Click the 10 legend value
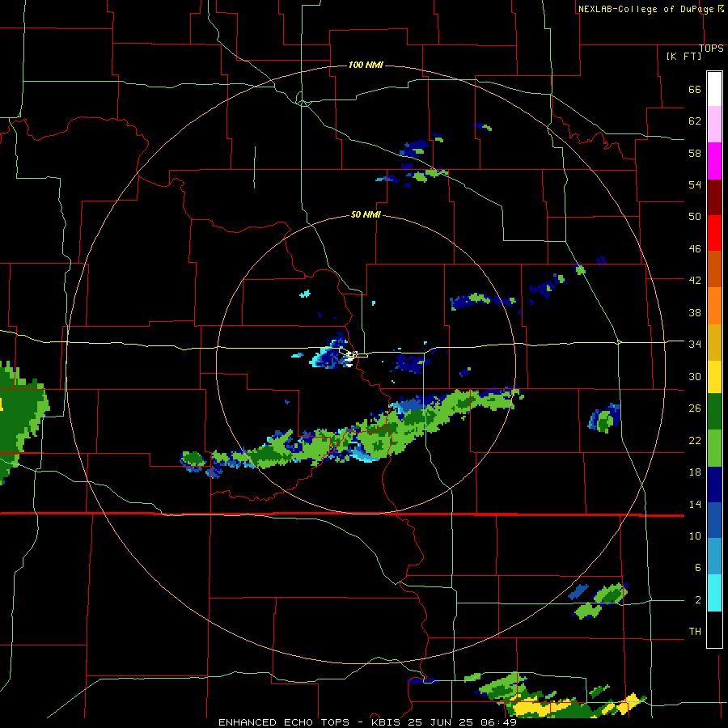Image resolution: width=728 pixels, height=728 pixels. (x=695, y=535)
